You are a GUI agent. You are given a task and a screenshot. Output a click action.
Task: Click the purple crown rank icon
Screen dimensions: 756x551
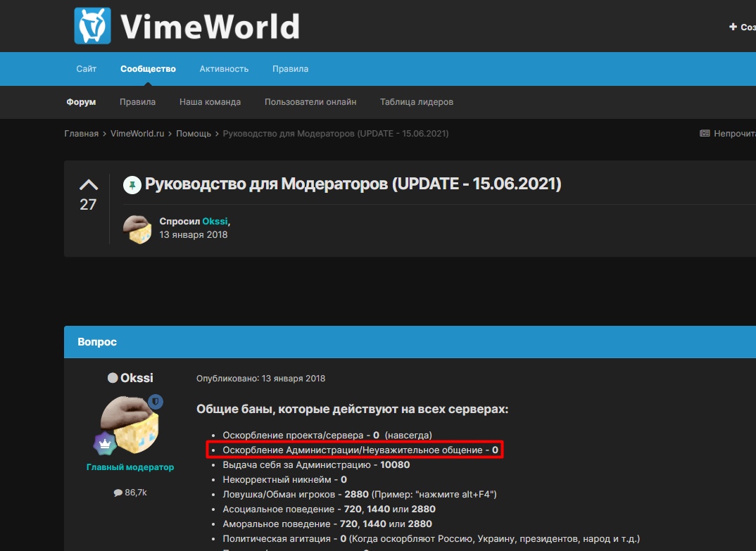(105, 444)
